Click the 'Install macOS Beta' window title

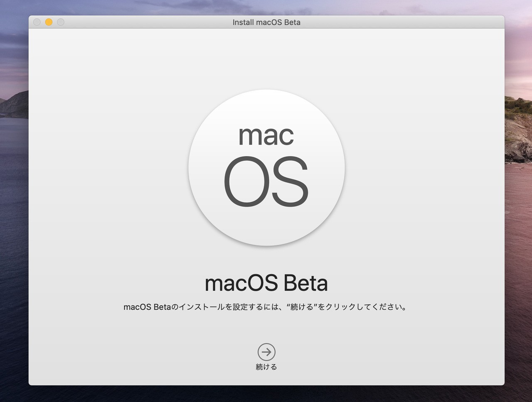coord(266,22)
